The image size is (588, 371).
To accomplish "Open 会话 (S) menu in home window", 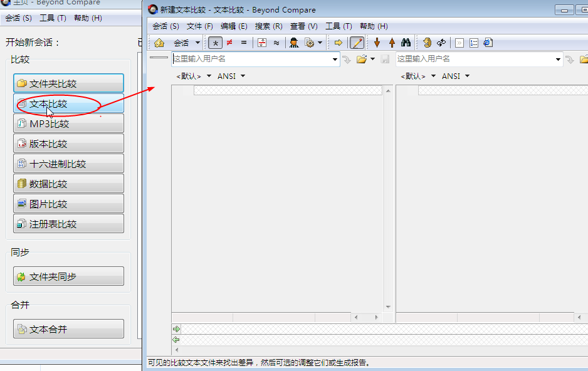I will tap(18, 18).
